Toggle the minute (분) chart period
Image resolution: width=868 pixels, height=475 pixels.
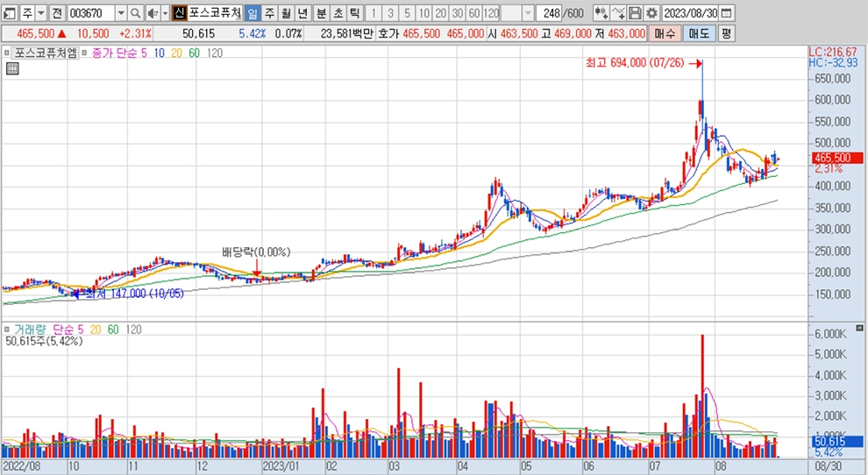pyautogui.click(x=320, y=13)
